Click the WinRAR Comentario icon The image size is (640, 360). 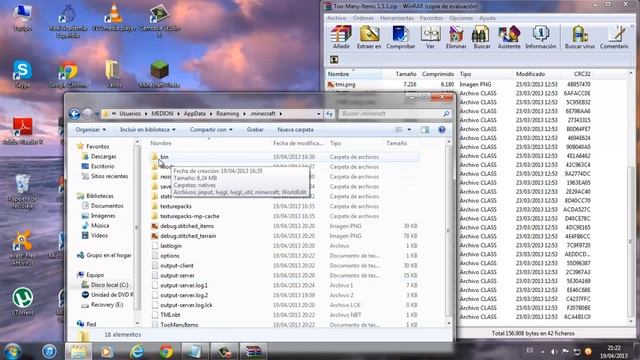click(x=614, y=37)
